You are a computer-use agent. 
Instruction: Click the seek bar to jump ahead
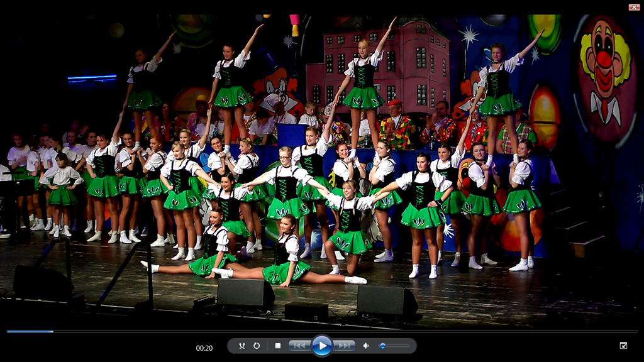tap(322, 331)
